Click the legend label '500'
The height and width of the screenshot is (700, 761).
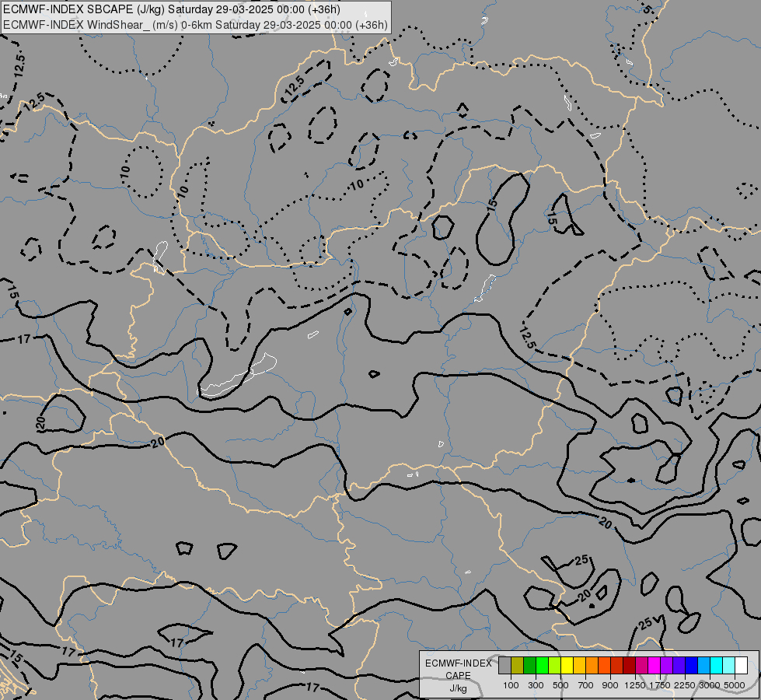pyautogui.click(x=560, y=685)
